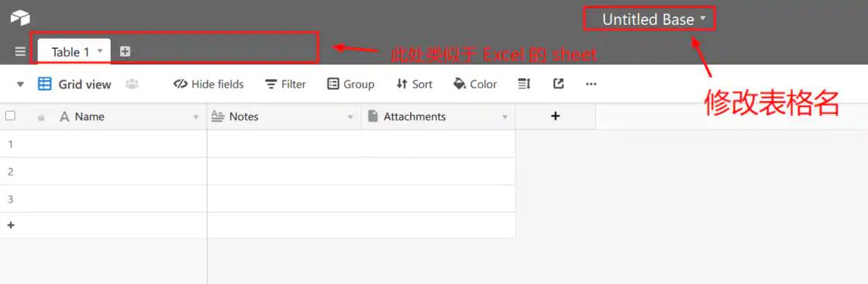Open the Notes field dropdown arrow

pyautogui.click(x=350, y=117)
